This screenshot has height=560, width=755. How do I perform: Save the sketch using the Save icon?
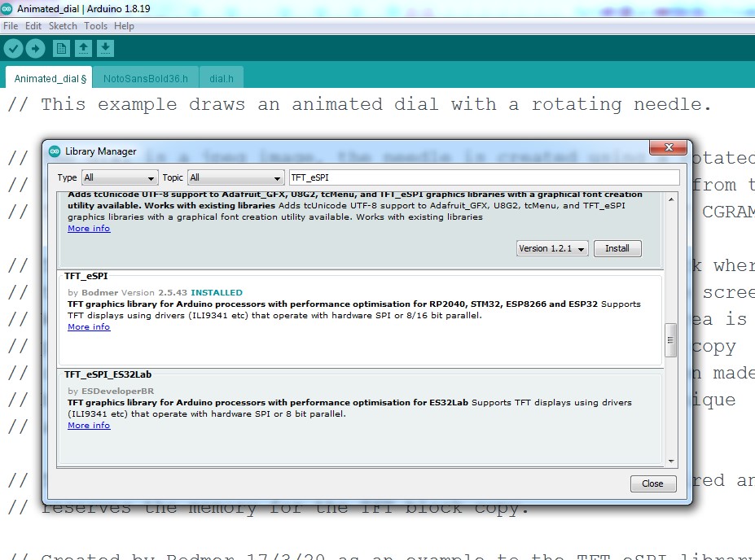pos(105,48)
